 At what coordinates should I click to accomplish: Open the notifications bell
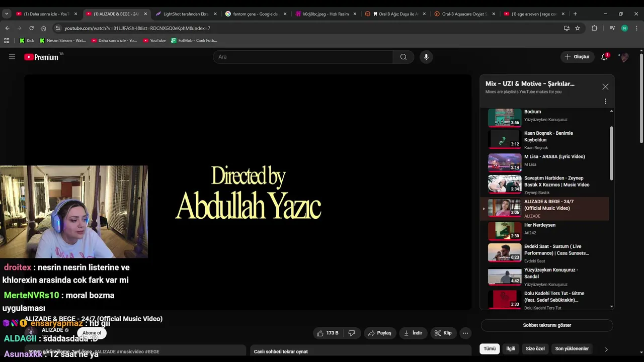click(x=604, y=57)
